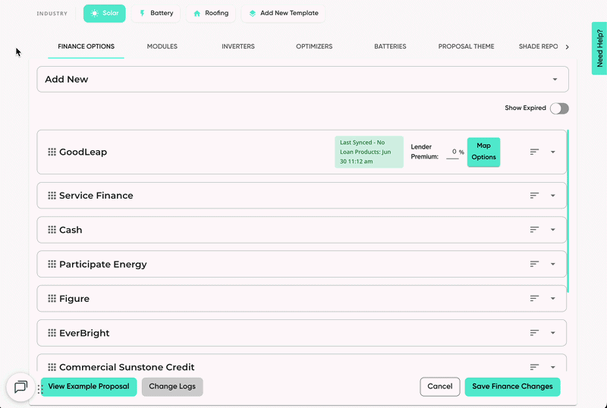Open the Batteries tab
607x408 pixels.
[x=390, y=46]
